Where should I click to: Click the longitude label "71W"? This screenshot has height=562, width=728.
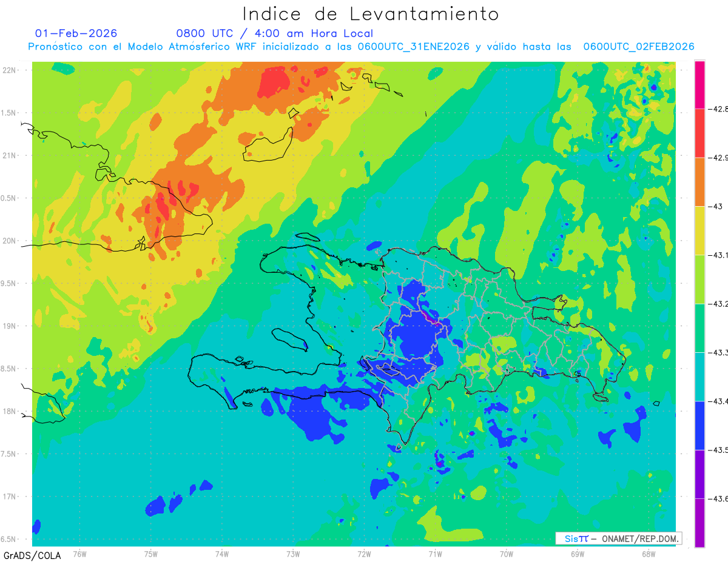(x=435, y=553)
